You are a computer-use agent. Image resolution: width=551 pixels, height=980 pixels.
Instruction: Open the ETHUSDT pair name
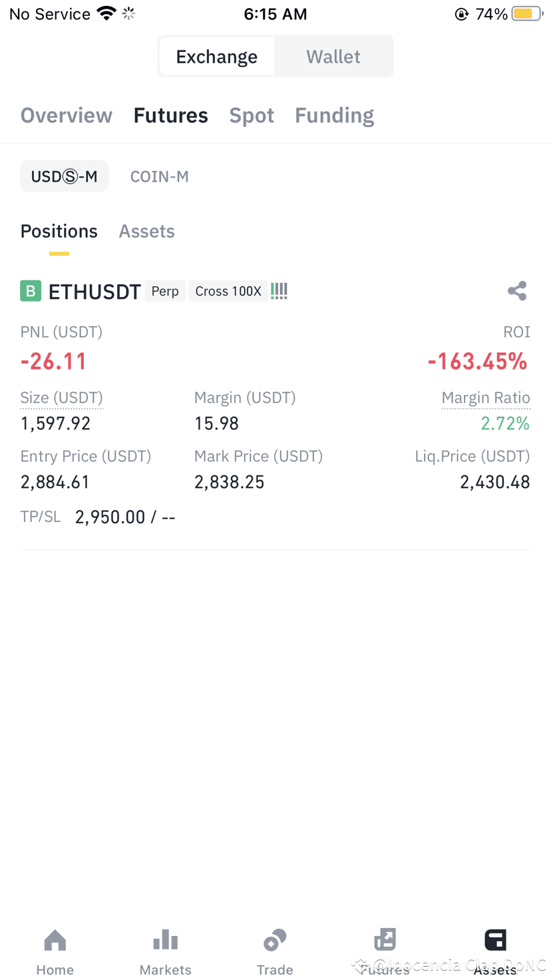click(x=94, y=292)
